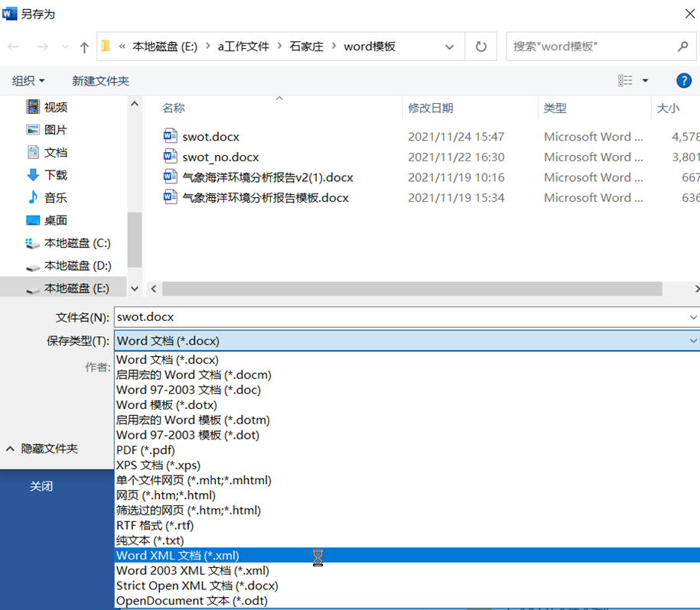This screenshot has height=610, width=700.
Task: Select 气象海洋环境分析报告v2(1).docx file
Action: (268, 177)
